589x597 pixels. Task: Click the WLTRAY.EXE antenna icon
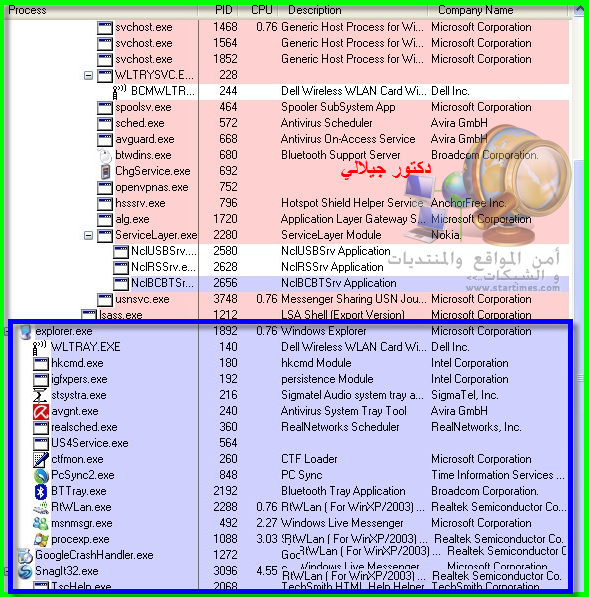click(40, 347)
